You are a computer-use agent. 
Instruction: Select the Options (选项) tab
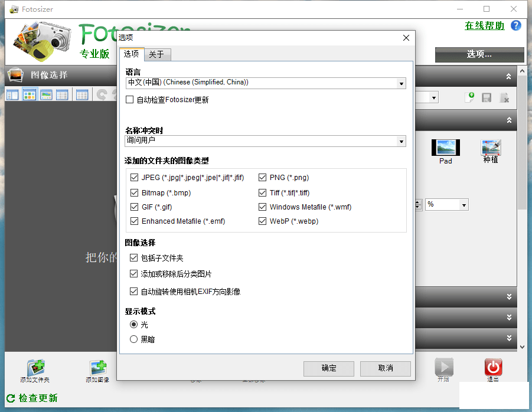click(x=132, y=54)
